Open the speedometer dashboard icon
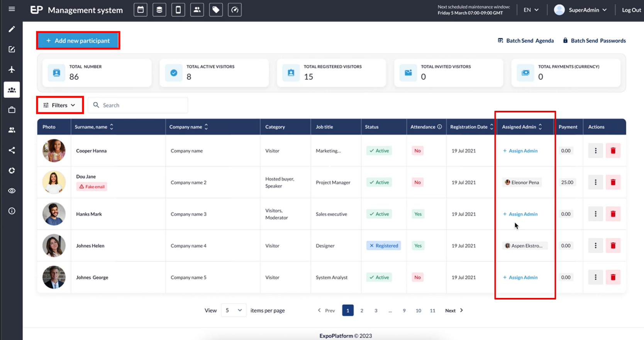 [235, 10]
